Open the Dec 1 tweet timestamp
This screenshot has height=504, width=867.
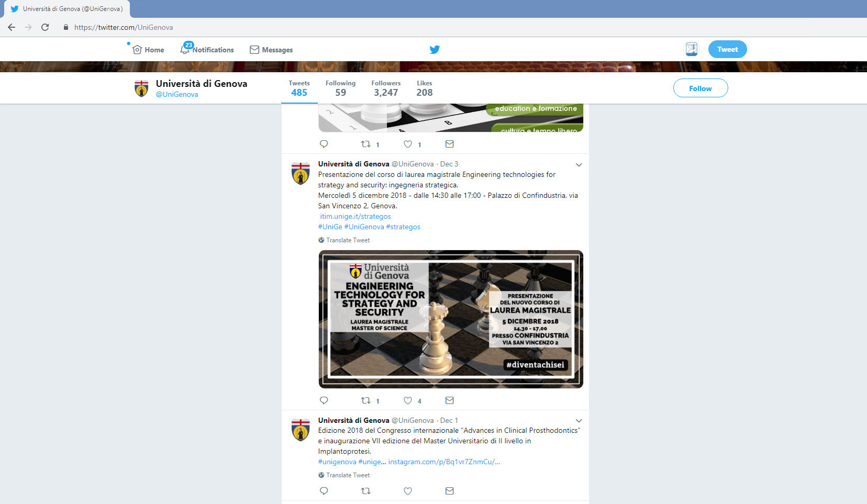pos(449,420)
